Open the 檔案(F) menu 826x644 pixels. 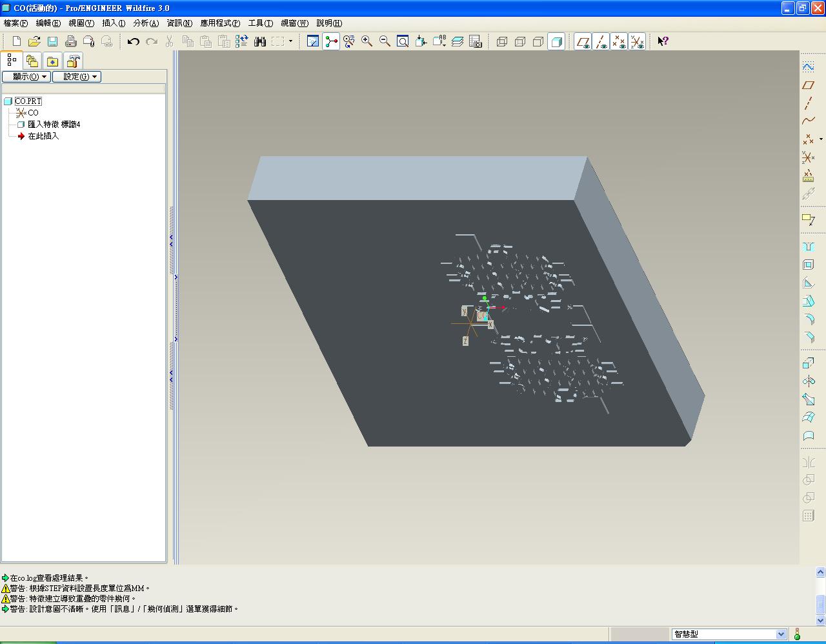tap(15, 23)
